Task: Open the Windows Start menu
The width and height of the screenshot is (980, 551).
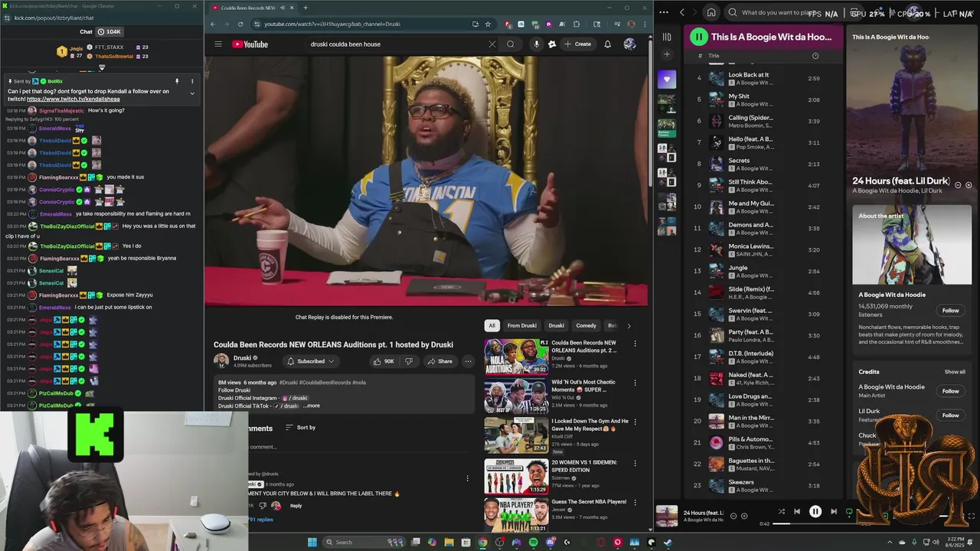Action: click(312, 543)
